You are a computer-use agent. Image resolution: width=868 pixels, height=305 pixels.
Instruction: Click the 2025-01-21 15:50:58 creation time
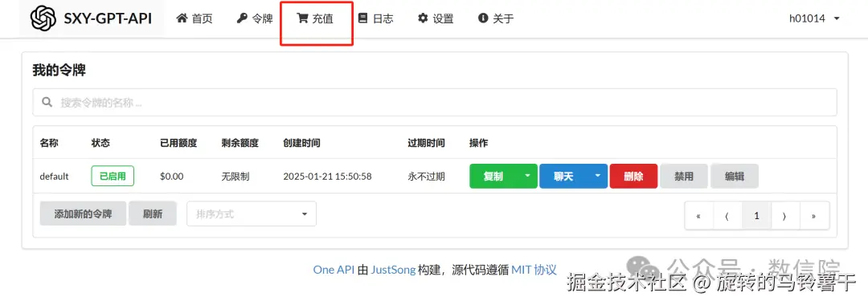click(327, 177)
